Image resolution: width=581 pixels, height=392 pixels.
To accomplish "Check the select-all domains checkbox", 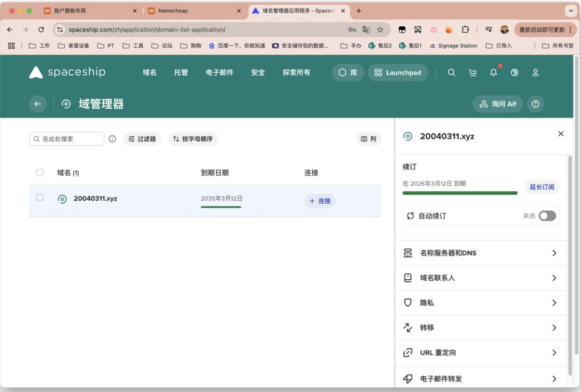I will point(40,173).
